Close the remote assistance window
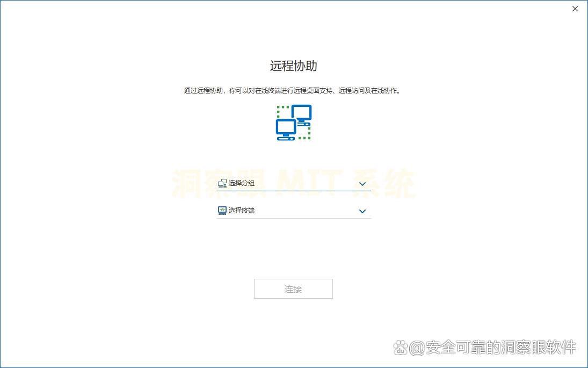The height and width of the screenshot is (368, 588). 575,9
